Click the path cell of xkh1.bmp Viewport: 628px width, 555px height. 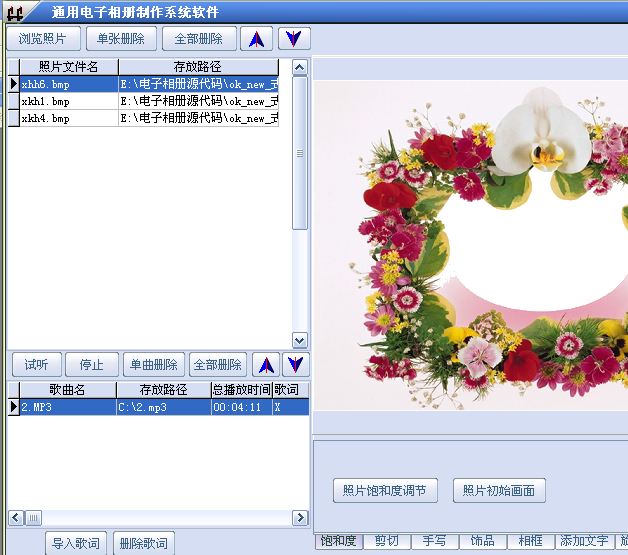click(199, 101)
